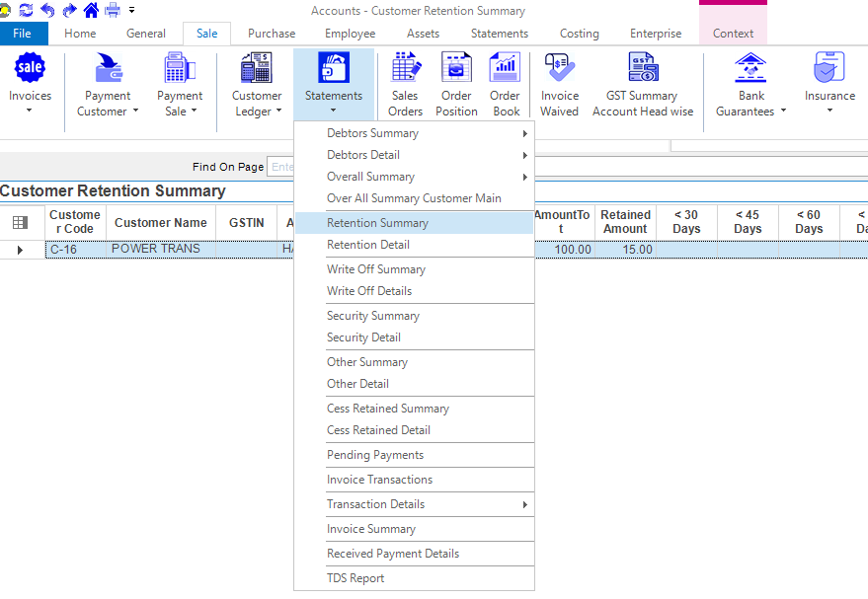Click the Invoices sale icon
The width and height of the screenshot is (868, 599).
point(30,69)
